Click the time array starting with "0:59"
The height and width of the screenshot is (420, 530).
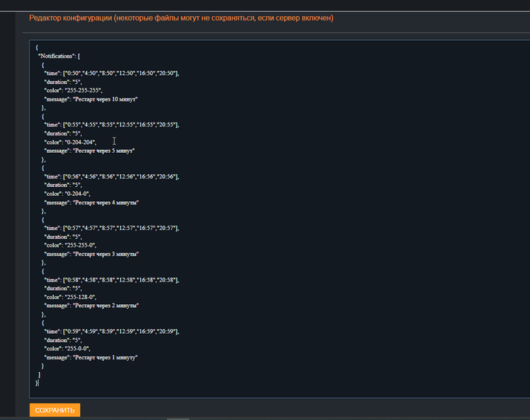pyautogui.click(x=120, y=331)
